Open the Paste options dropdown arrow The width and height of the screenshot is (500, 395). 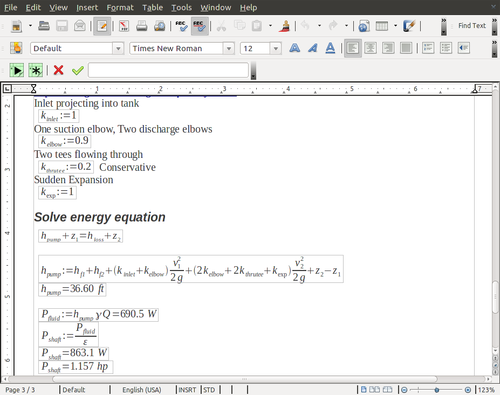[x=270, y=26]
